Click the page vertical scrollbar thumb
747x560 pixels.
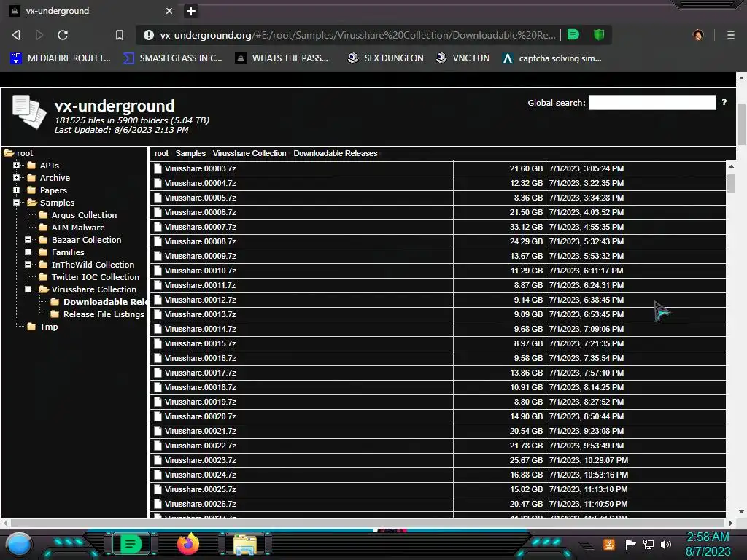coord(742,124)
